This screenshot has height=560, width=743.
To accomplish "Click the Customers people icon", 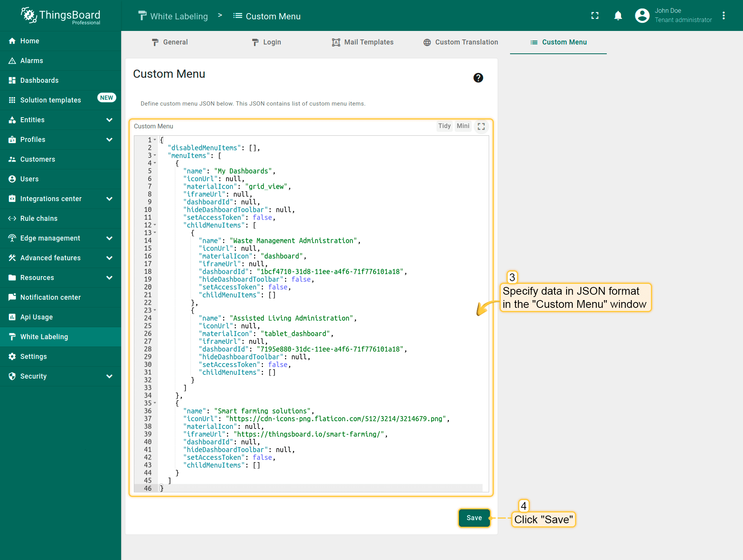I will 12,159.
